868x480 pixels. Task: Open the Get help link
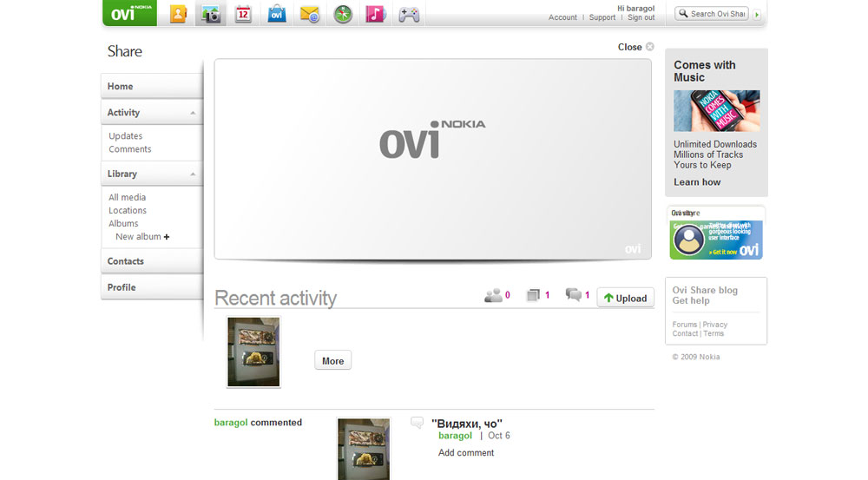pos(691,300)
